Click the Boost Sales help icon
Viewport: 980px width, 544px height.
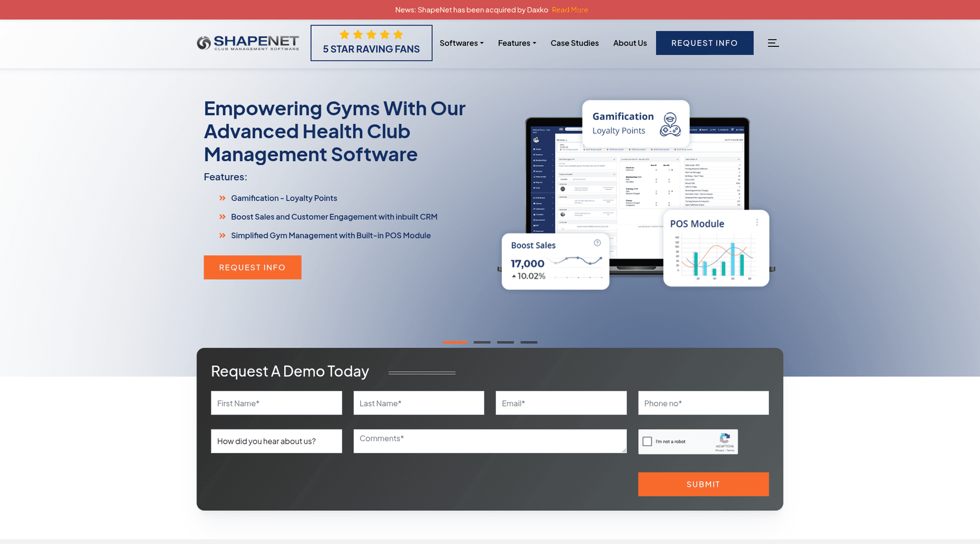tap(597, 243)
